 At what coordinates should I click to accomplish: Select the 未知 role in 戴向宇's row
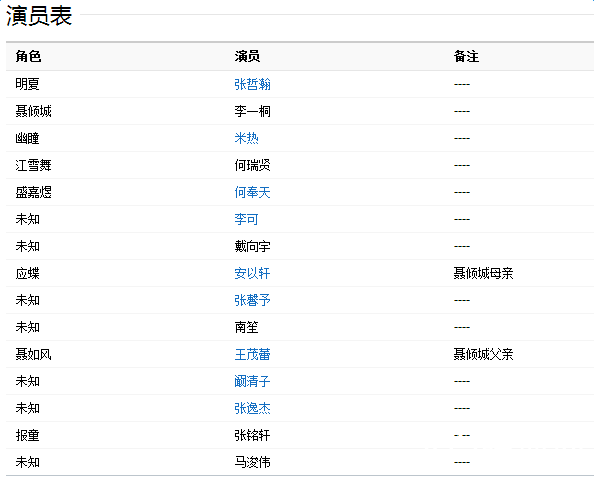[27, 247]
